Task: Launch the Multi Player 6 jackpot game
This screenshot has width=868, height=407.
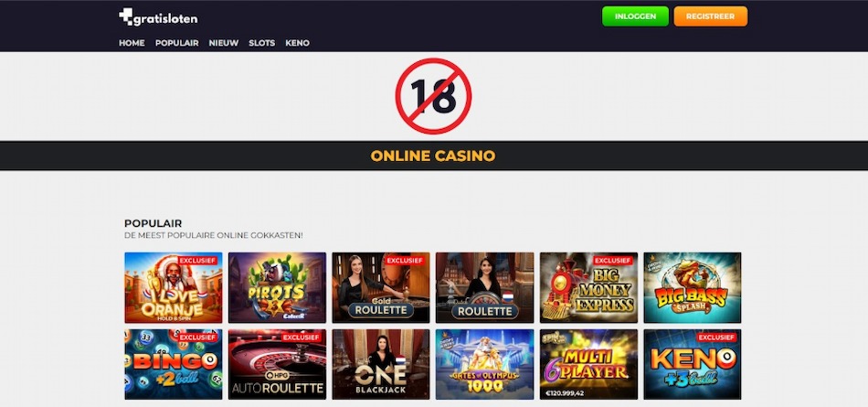Action: point(588,364)
